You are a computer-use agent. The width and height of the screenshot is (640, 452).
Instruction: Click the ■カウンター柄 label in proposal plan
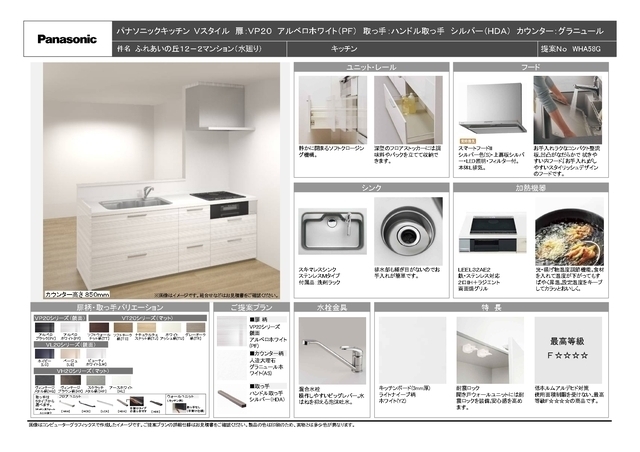pos(267,354)
